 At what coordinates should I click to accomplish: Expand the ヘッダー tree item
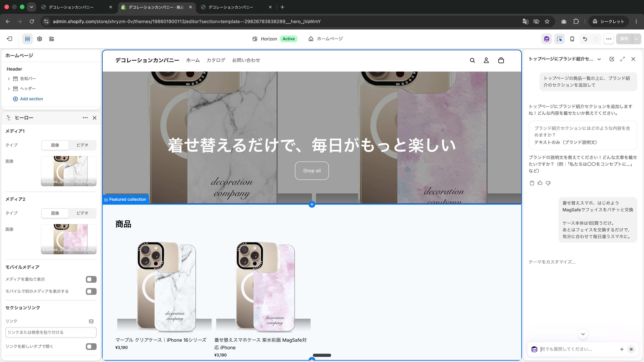tap(9, 89)
